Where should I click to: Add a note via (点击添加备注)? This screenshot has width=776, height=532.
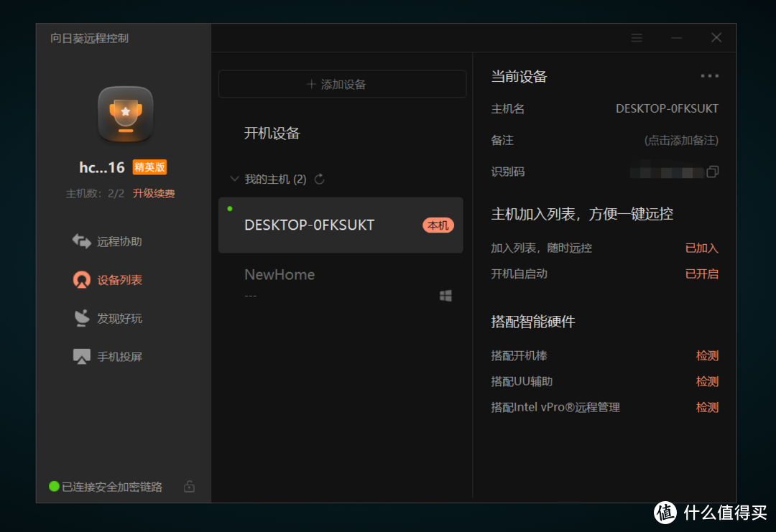click(x=681, y=141)
